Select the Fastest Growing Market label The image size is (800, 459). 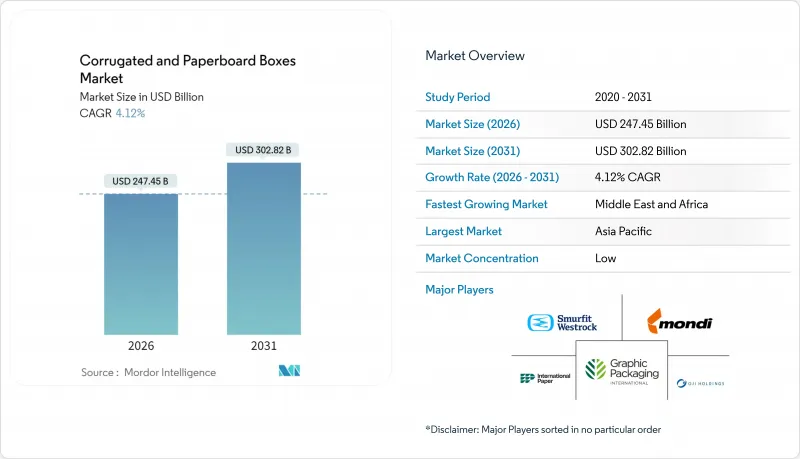486,204
